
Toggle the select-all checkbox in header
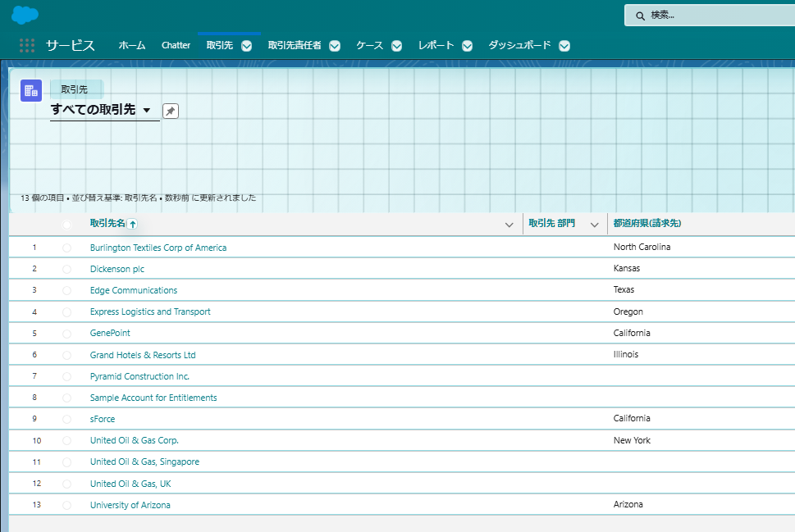[x=66, y=224]
